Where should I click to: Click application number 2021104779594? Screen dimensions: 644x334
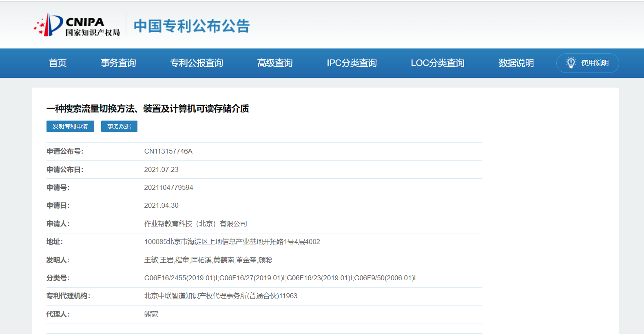click(x=168, y=188)
